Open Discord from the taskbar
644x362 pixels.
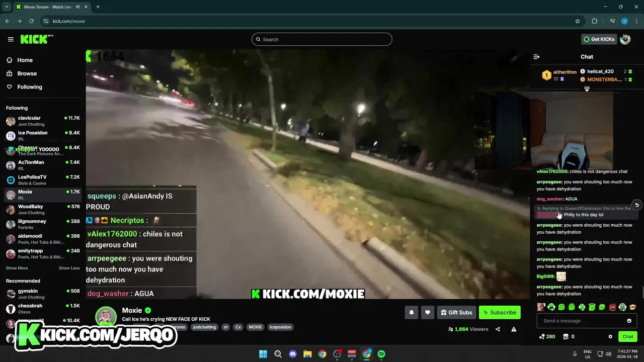point(293,354)
